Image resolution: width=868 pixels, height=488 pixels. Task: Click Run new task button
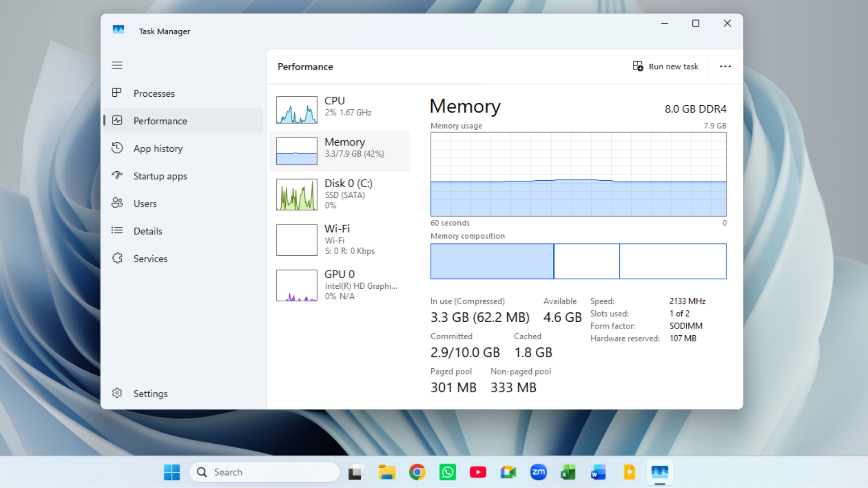[665, 66]
